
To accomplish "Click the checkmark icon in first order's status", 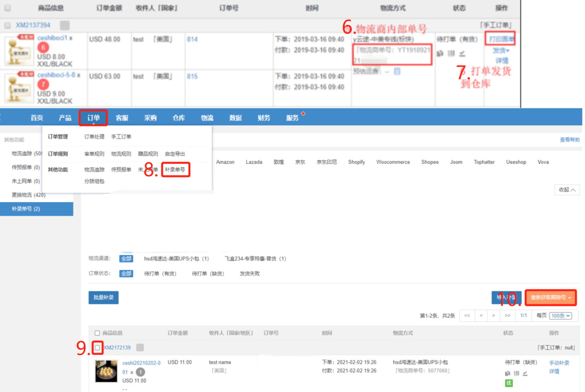I will [462, 53].
